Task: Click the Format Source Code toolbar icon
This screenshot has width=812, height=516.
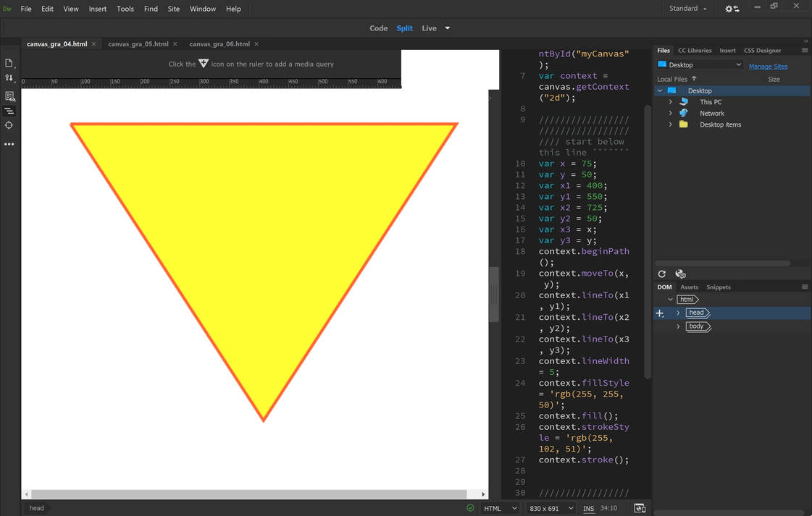Action: (9, 111)
